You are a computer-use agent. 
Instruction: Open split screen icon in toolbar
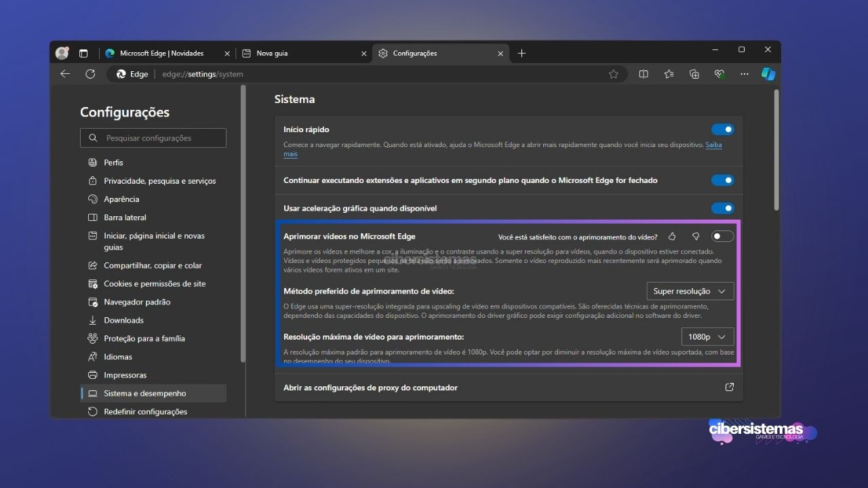pos(644,74)
